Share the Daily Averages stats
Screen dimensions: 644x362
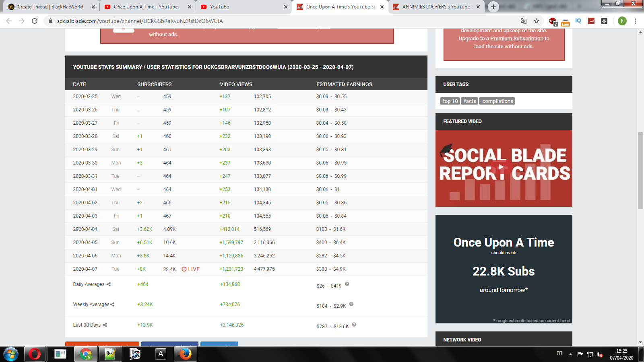(109, 284)
